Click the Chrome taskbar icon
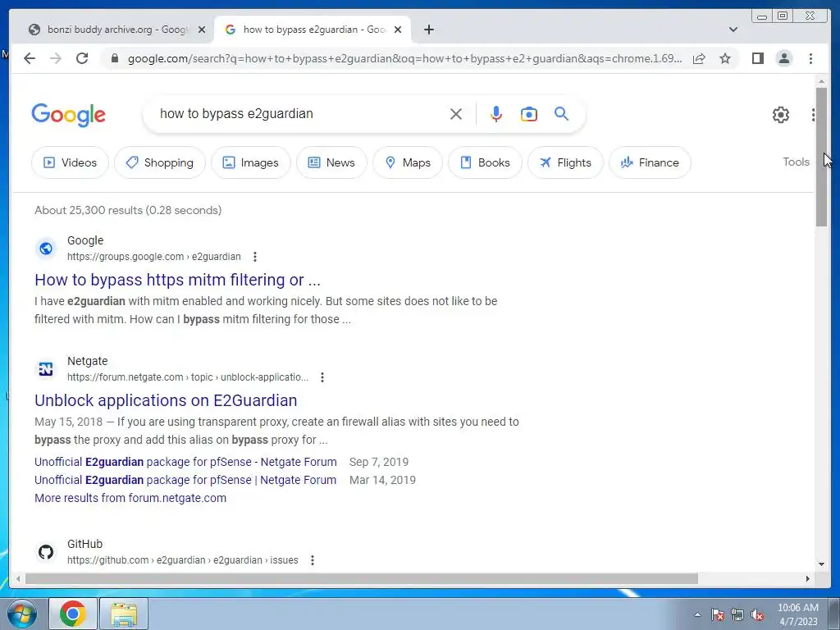The height and width of the screenshot is (630, 840). [73, 614]
